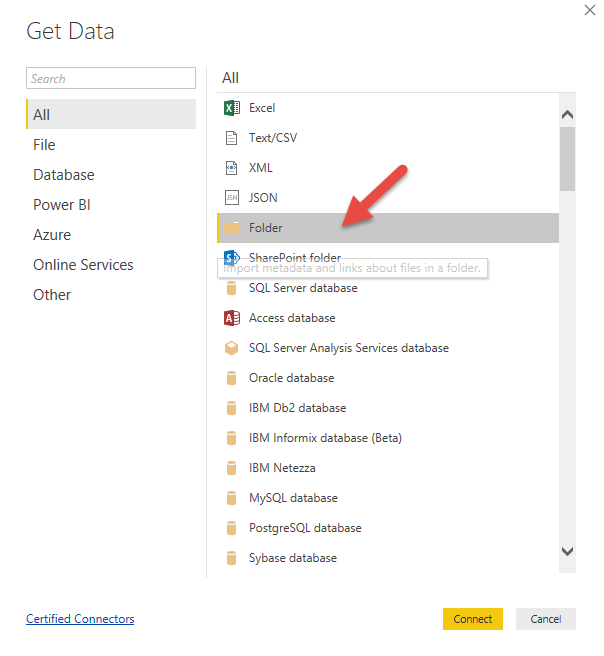Click the Connect button

pos(473,619)
